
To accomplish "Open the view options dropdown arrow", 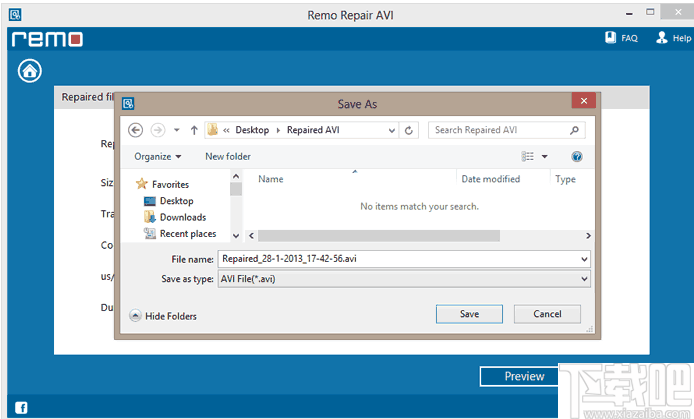I will click(545, 157).
